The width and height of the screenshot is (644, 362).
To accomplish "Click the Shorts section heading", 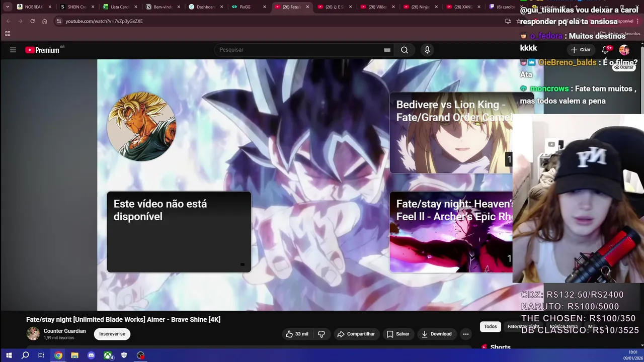I will 500,347.
